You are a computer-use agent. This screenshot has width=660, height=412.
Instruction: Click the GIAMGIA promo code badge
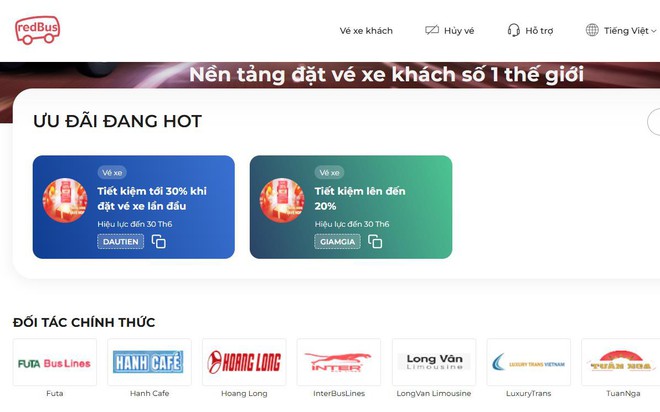pyautogui.click(x=337, y=242)
